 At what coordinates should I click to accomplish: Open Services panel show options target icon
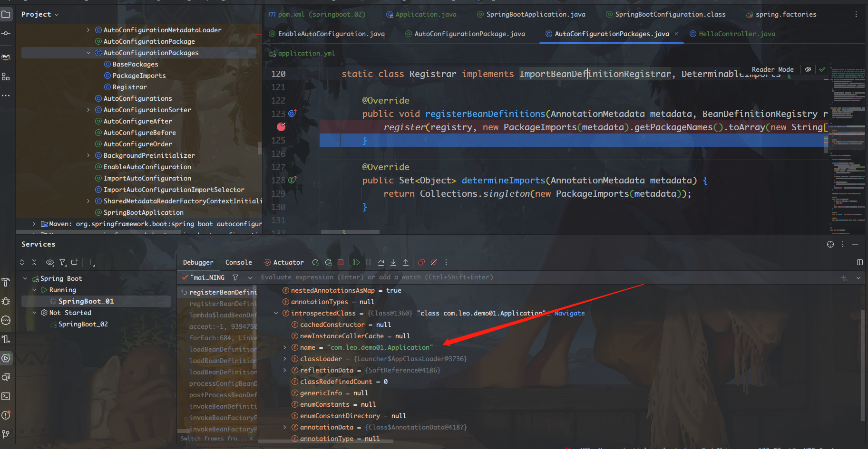point(830,244)
